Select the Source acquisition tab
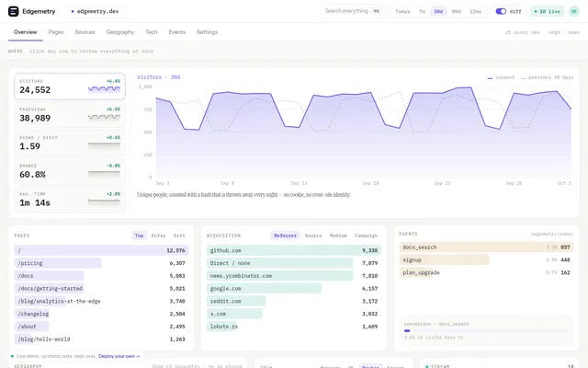This screenshot has height=368, width=588. [x=313, y=236]
